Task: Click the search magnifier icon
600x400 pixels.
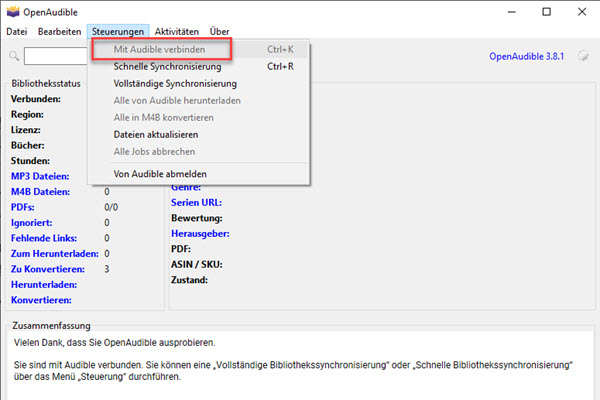Action: coord(14,56)
